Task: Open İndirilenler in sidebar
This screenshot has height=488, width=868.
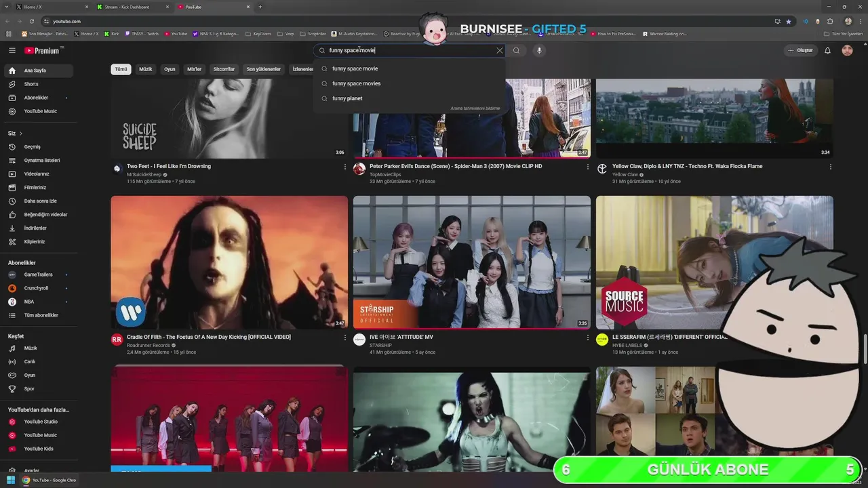Action: pyautogui.click(x=38, y=228)
